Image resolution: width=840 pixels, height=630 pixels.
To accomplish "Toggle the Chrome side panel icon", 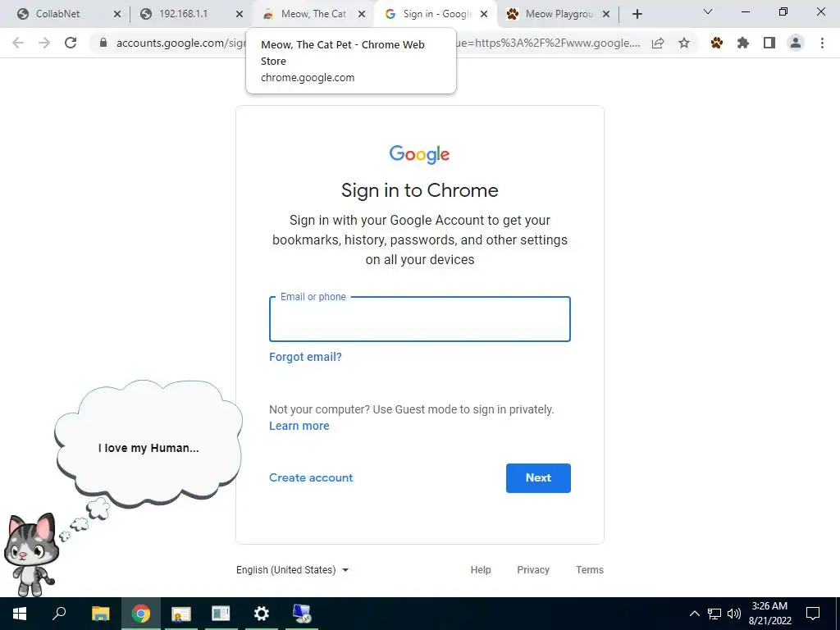I will (769, 43).
